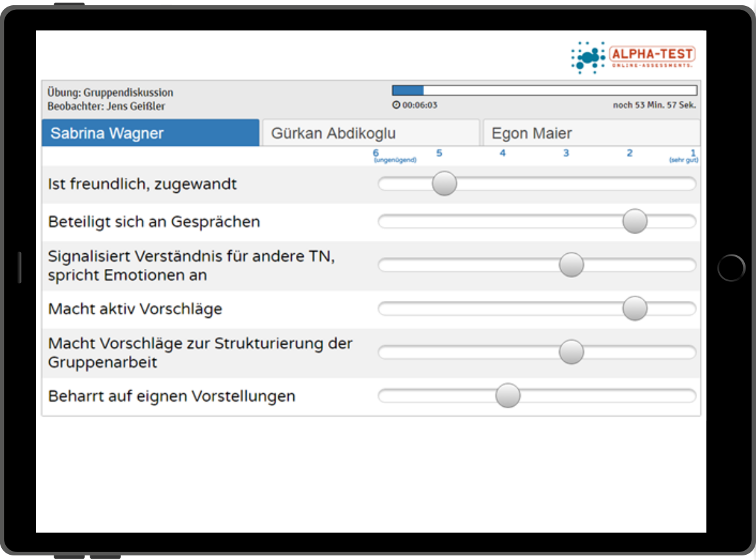Click the 'Beteiligt sich an Gesprächen' criterion text
Image resolution: width=756 pixels, height=560 pixels.
[154, 222]
